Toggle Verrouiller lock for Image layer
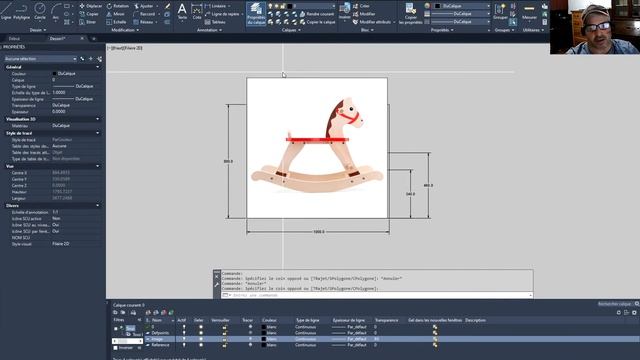Image resolution: width=640 pixels, height=360 pixels. 224,339
